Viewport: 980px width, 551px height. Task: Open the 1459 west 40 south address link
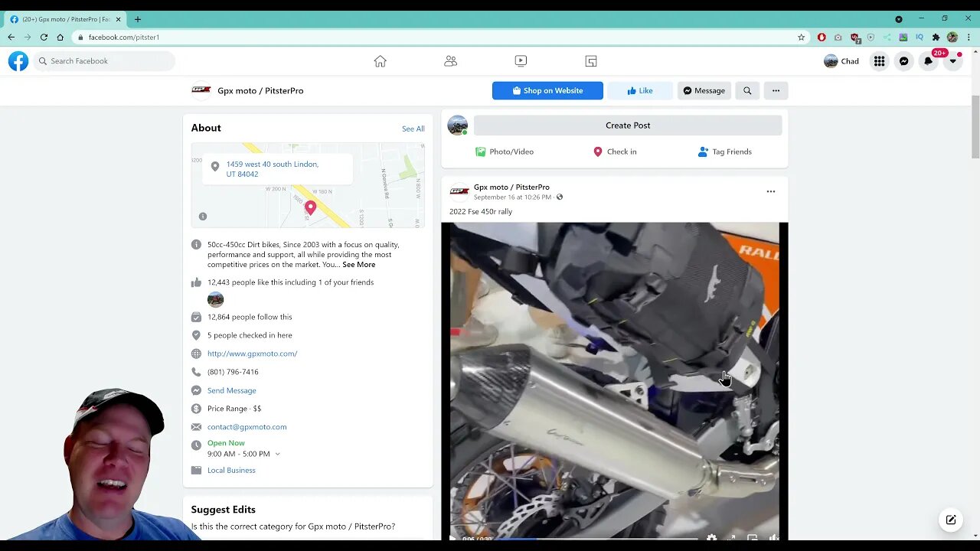[272, 169]
